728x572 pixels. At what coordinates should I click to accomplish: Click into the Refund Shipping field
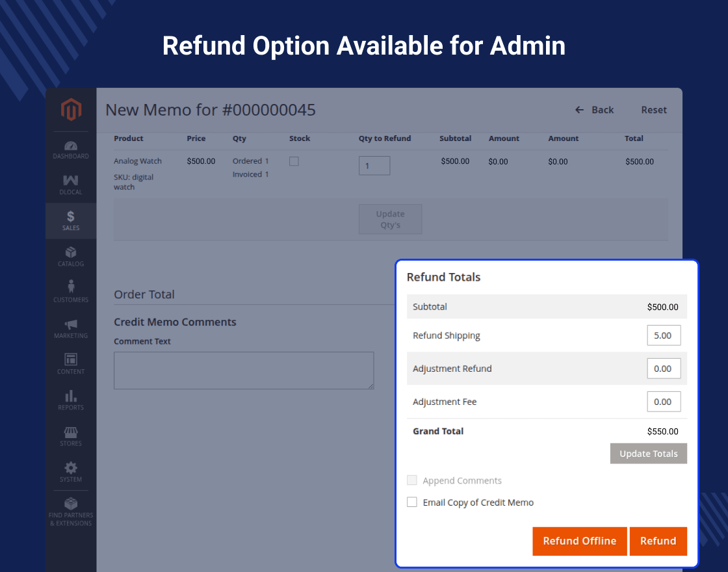(664, 335)
